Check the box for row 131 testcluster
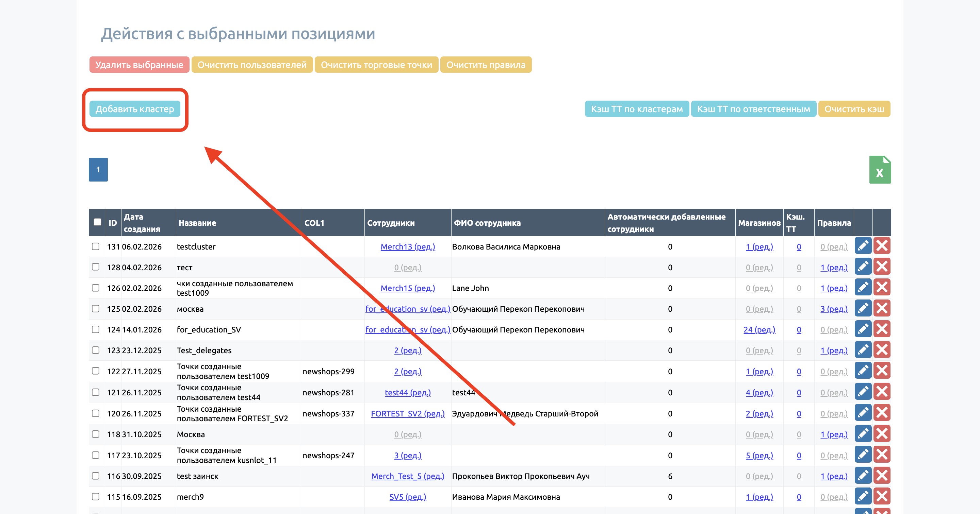980x514 pixels. pos(96,246)
